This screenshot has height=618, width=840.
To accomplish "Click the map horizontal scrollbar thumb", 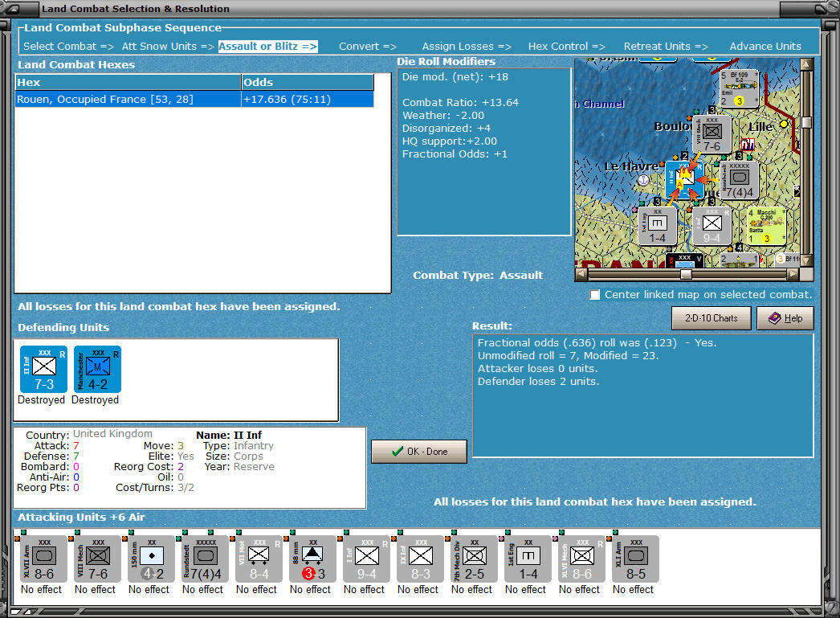I will click(x=686, y=274).
